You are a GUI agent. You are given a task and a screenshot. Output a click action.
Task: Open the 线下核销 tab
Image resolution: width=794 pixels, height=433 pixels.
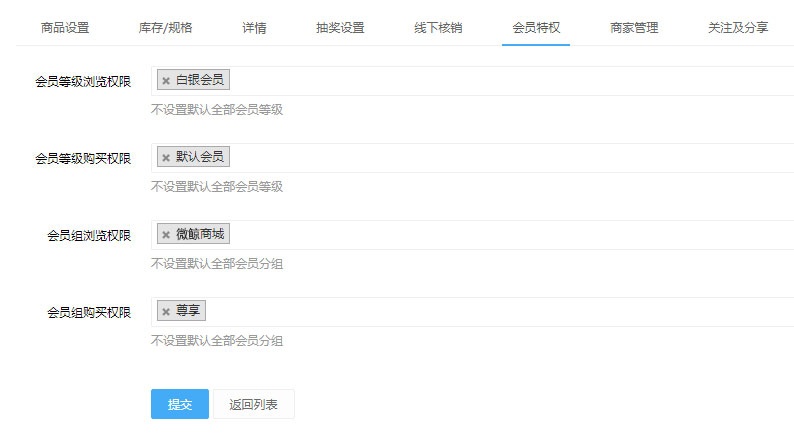click(438, 28)
